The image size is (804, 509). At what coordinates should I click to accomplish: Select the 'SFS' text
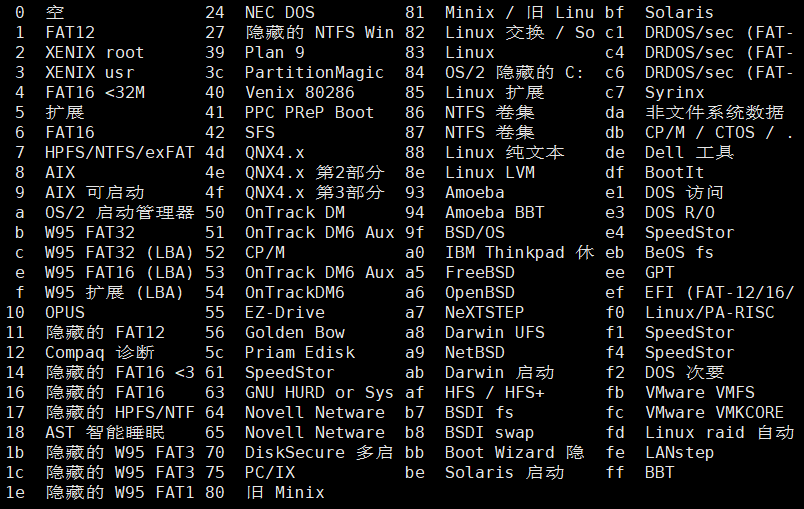tap(260, 132)
